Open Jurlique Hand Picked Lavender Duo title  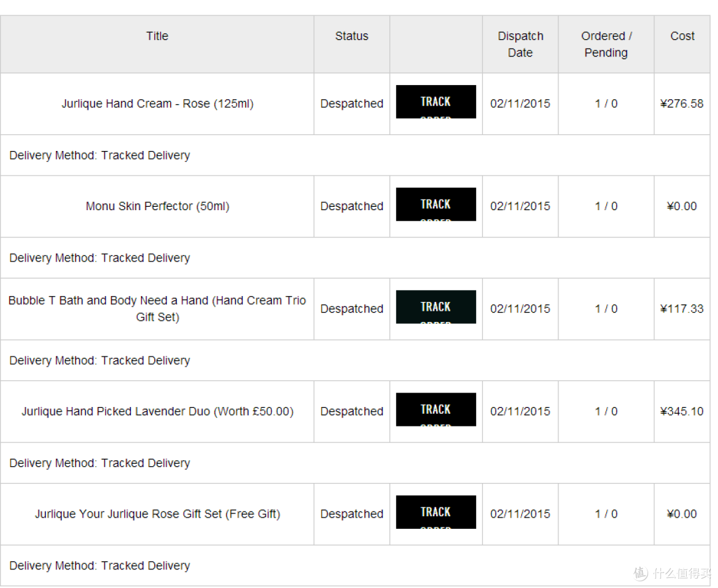coord(158,412)
